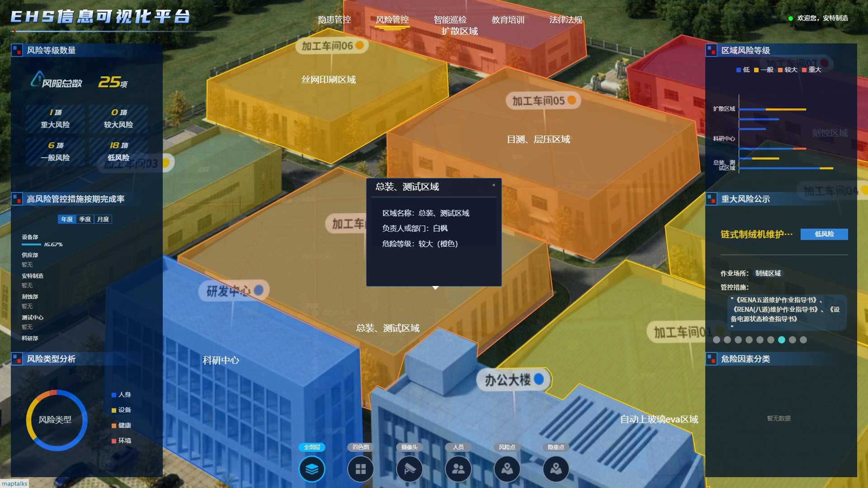This screenshot has height=488, width=868.
Task: Toggle the 健康 legend in risk type chart
Action: pos(121,425)
